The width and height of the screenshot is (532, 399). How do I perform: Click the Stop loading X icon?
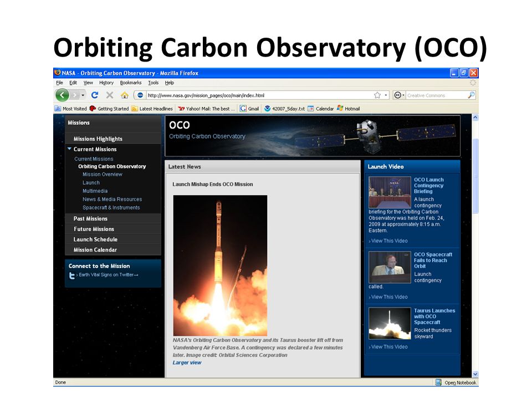pos(110,95)
